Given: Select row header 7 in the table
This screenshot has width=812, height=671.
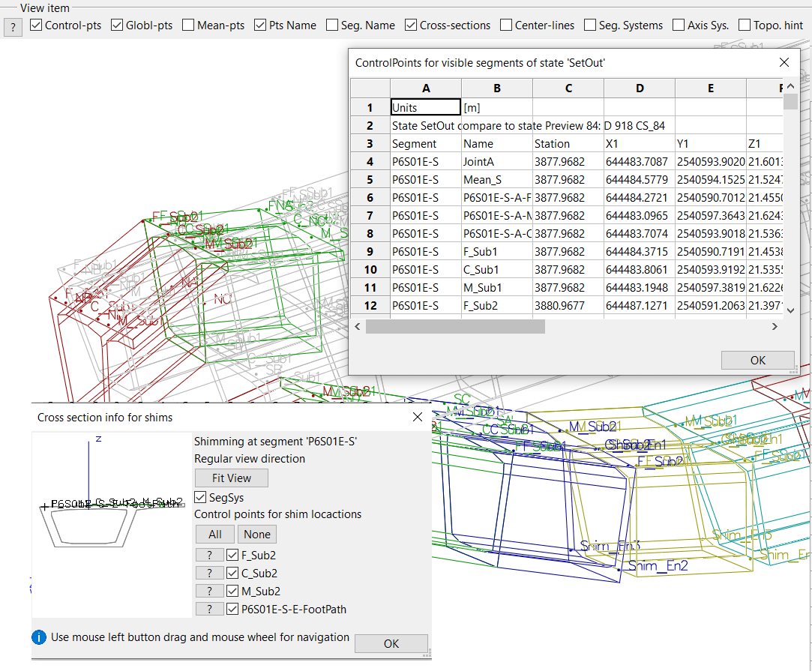Looking at the screenshot, I should pyautogui.click(x=370, y=216).
